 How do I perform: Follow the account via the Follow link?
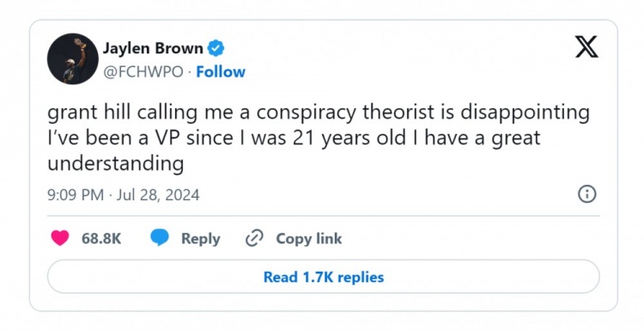coord(221,72)
